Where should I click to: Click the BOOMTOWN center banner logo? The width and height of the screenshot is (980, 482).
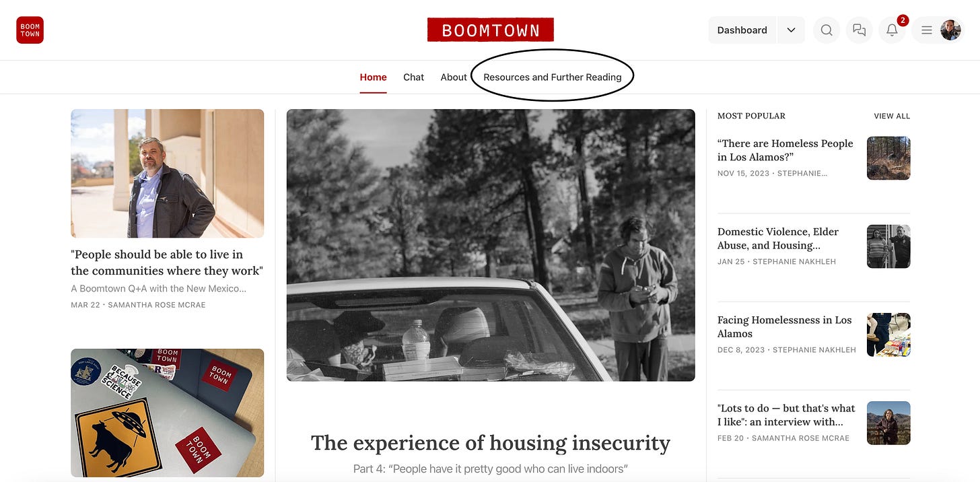tap(491, 30)
